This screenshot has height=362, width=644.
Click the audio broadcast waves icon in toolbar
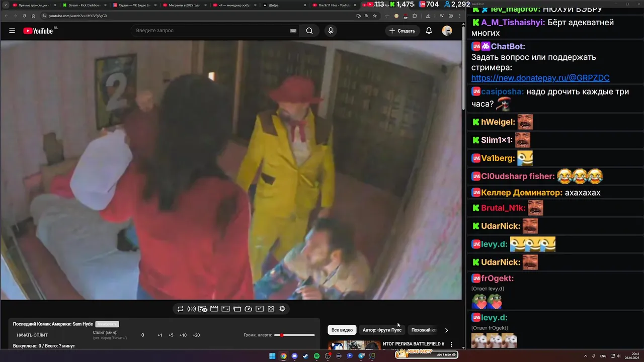191,309
